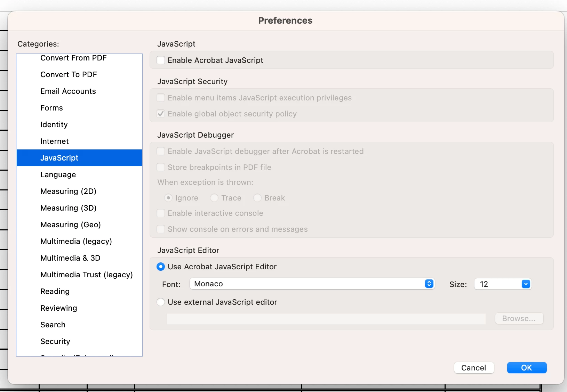Click the Cancel button

[474, 368]
